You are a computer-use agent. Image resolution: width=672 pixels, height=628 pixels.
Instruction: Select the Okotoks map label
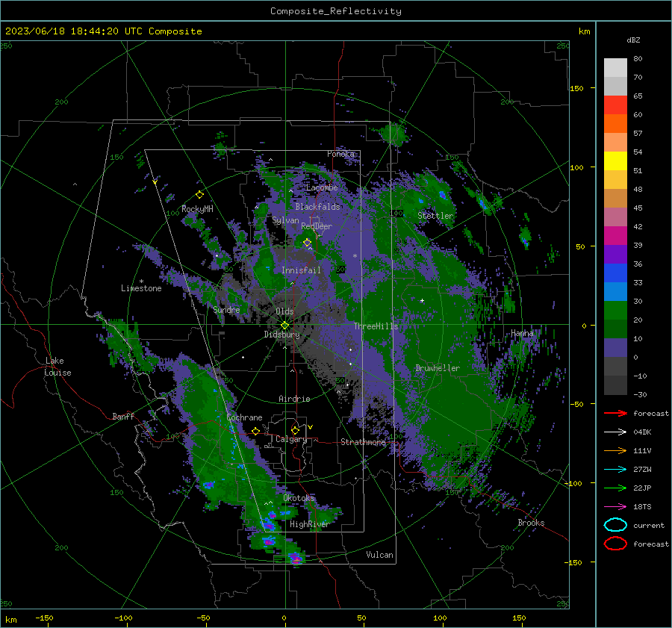(299, 498)
